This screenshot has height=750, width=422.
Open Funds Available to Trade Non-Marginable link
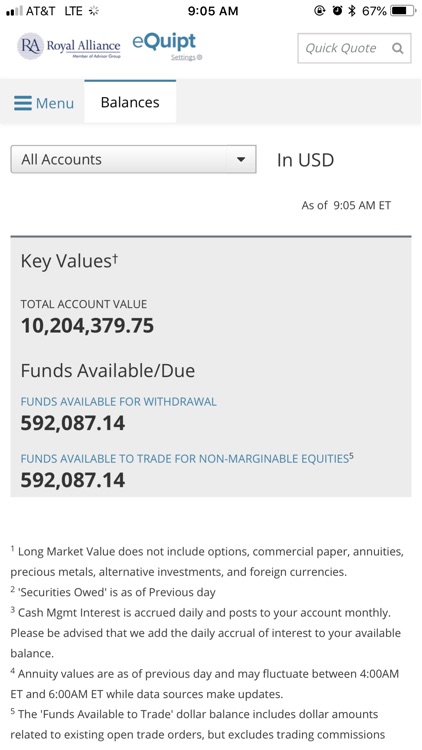(185, 459)
